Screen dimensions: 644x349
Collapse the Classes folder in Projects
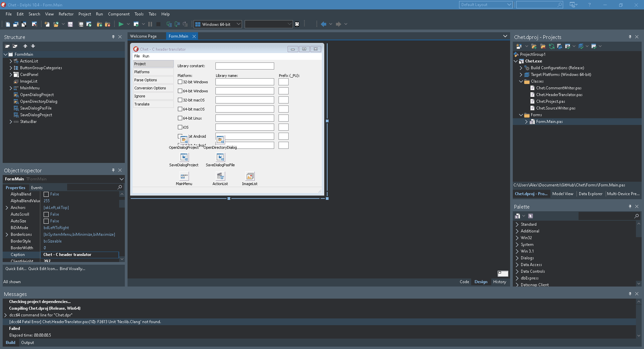pyautogui.click(x=521, y=81)
